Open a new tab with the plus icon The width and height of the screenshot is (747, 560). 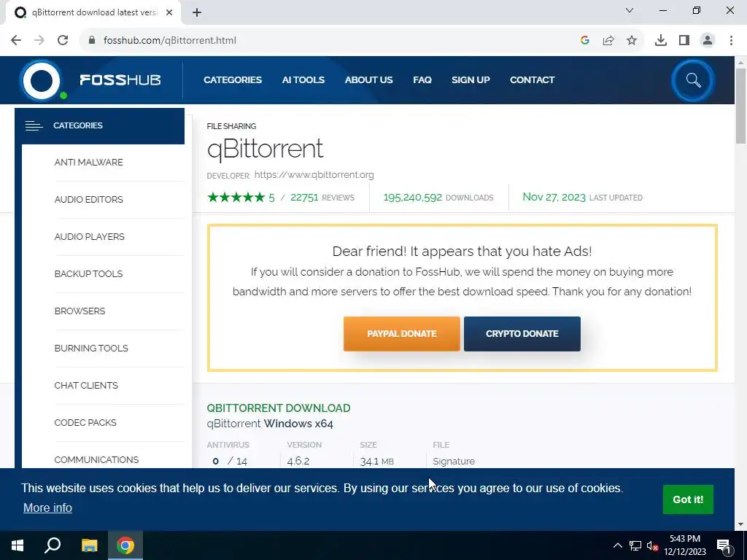197,13
